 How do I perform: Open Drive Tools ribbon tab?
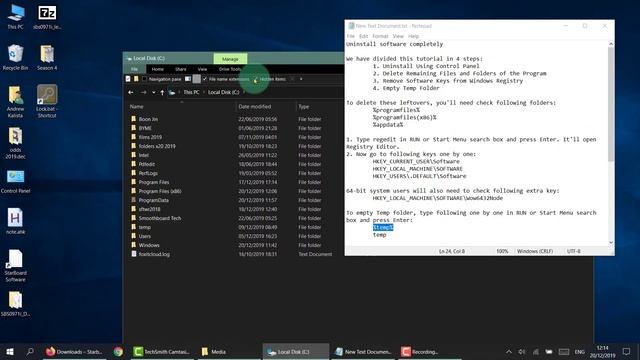point(230,69)
